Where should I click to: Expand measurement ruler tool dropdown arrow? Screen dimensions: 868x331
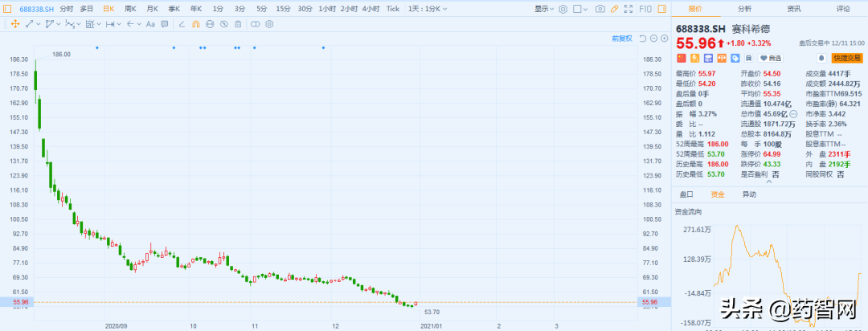click(99, 24)
